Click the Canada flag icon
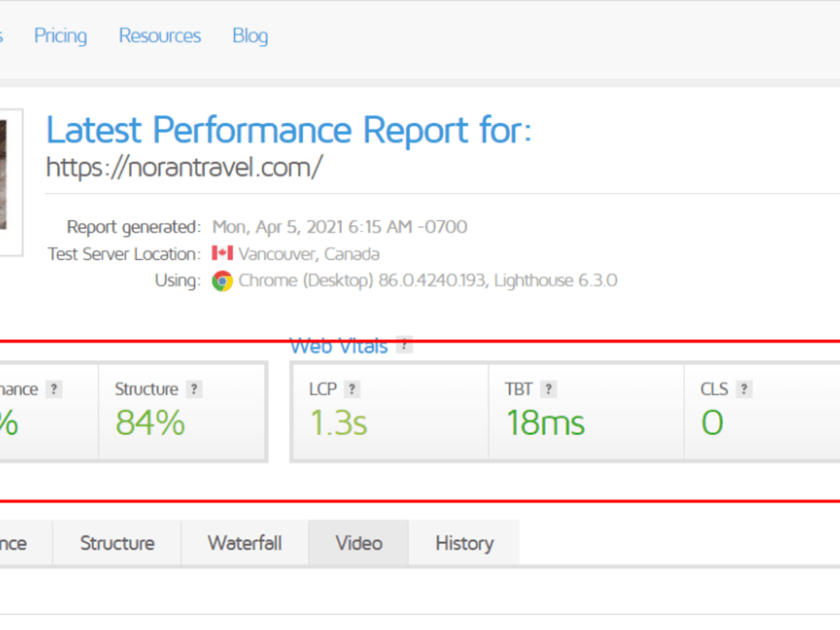This screenshot has height=630, width=840. [222, 253]
